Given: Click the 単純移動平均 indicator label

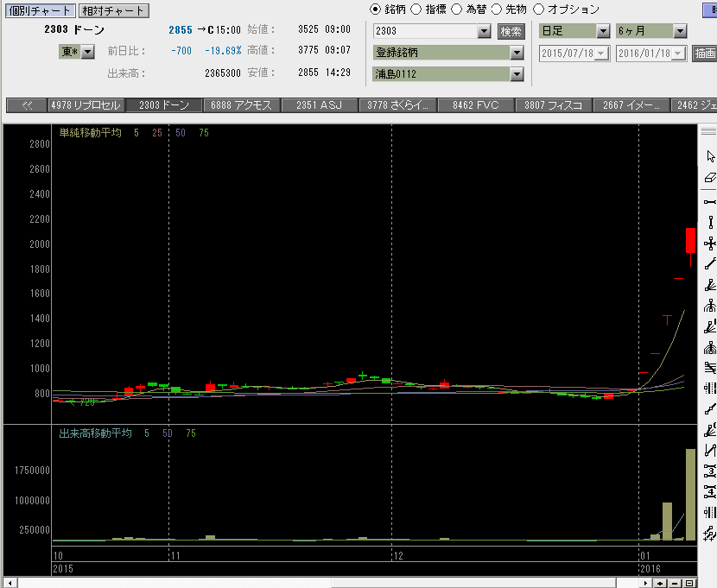Looking at the screenshot, I should [91, 133].
